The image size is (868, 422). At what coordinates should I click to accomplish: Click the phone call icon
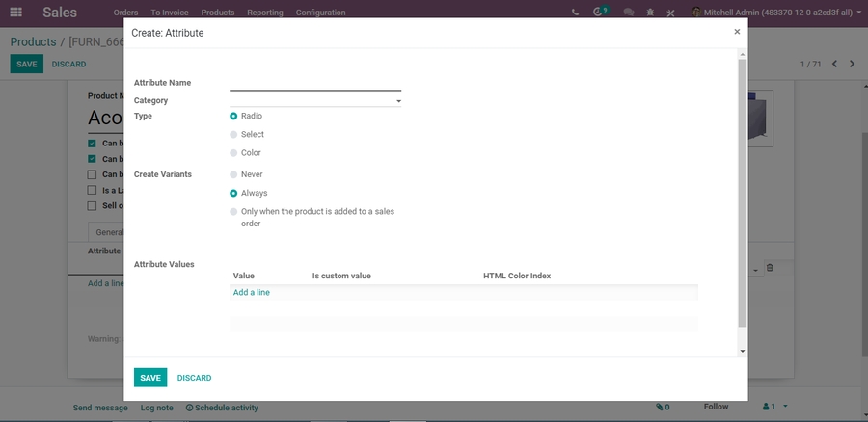point(576,13)
